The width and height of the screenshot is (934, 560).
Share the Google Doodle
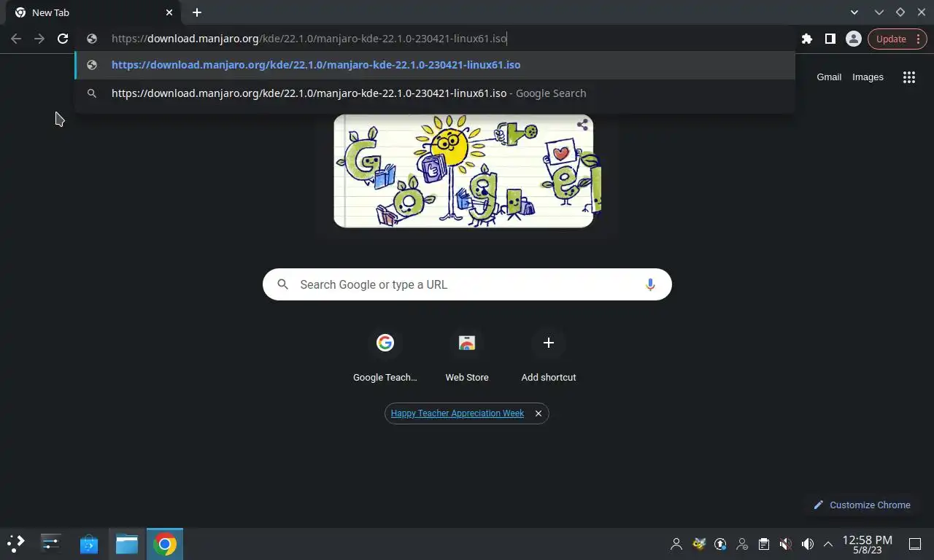[582, 125]
